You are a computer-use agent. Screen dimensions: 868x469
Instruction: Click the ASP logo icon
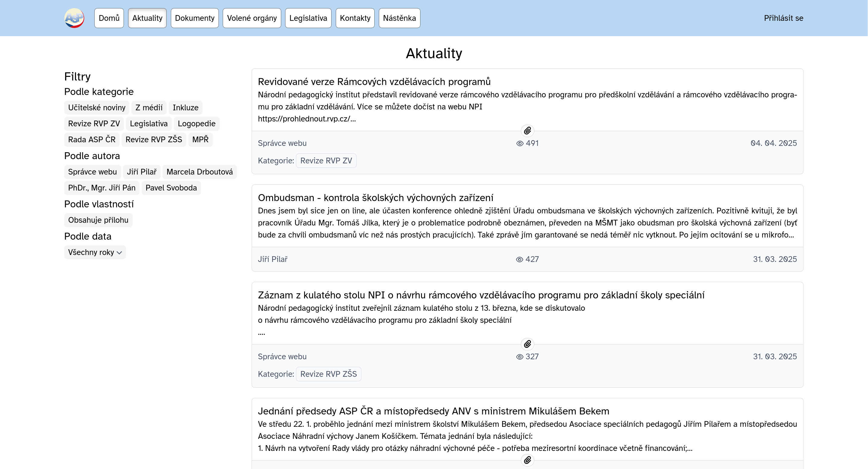(x=74, y=18)
